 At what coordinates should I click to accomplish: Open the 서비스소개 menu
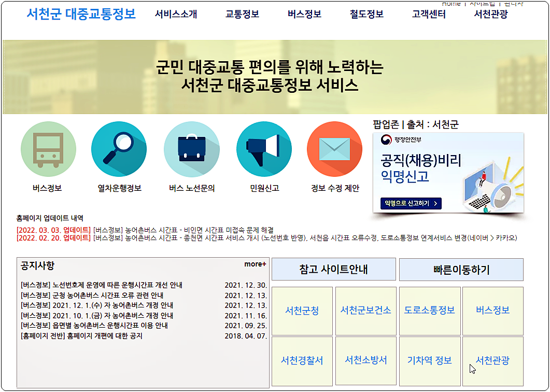176,15
